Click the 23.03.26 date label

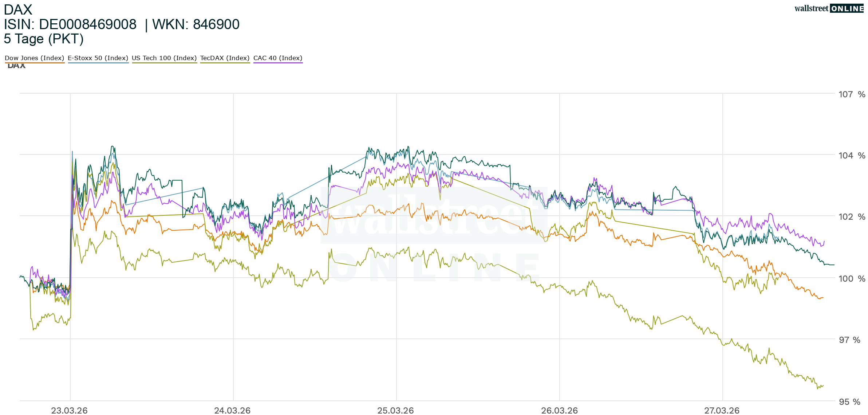pos(69,410)
